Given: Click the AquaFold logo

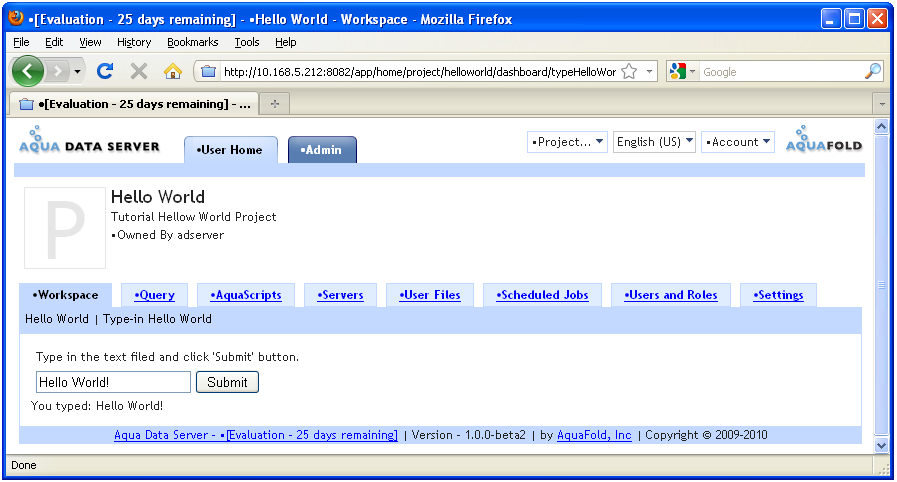Looking at the screenshot, I should (x=824, y=139).
